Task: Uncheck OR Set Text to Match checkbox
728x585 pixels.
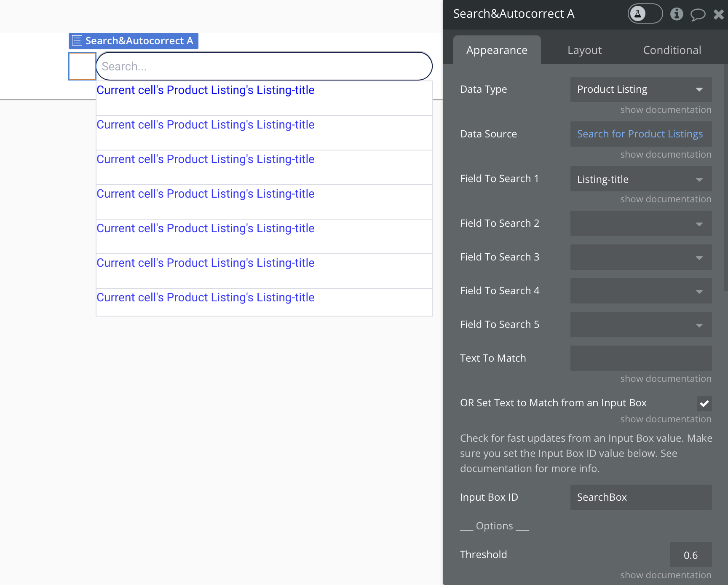Action: tap(704, 403)
